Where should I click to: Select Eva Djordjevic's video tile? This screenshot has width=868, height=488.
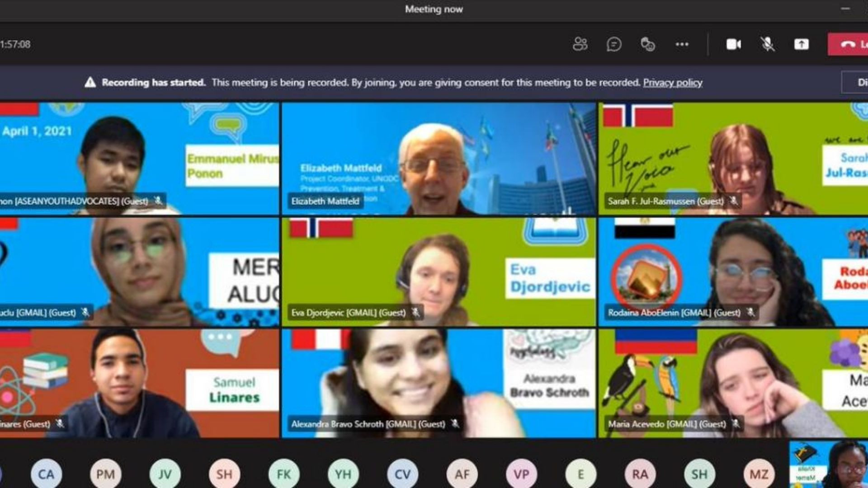[x=439, y=271]
